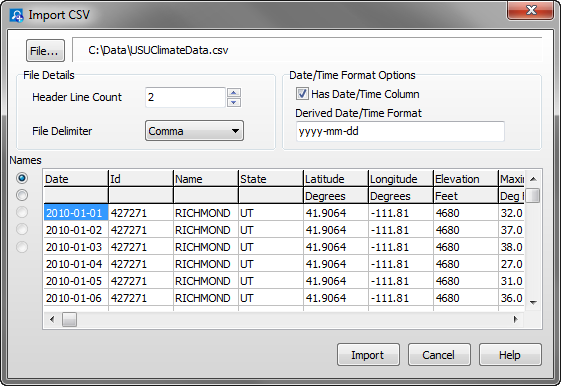Open the File... browse button

pyautogui.click(x=45, y=50)
